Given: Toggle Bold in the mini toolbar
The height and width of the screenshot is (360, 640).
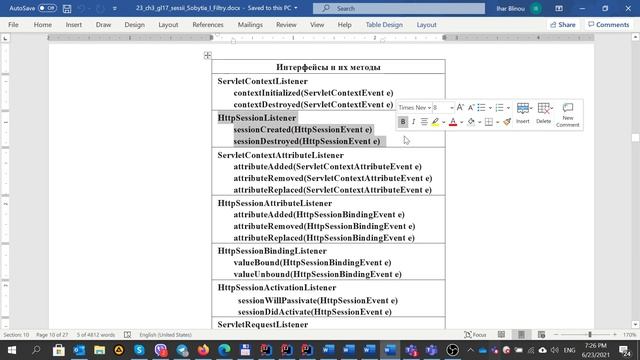Looking at the screenshot, I should click(x=403, y=122).
